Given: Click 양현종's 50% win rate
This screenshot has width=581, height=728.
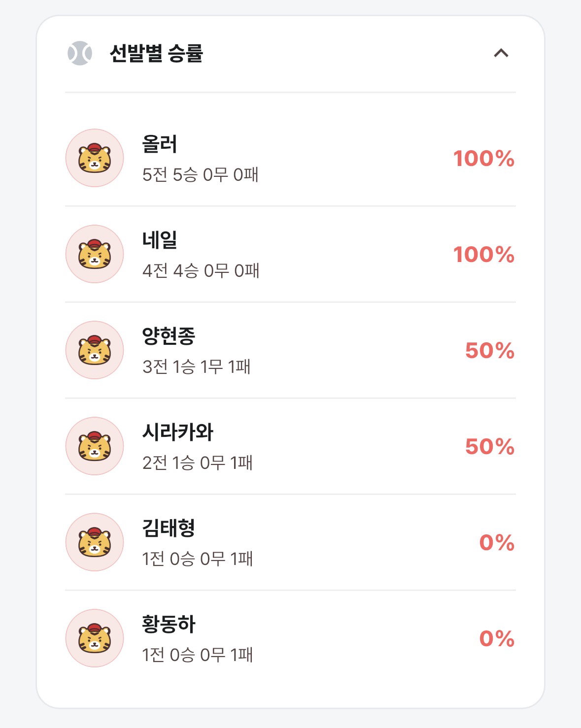Looking at the screenshot, I should 490,351.
